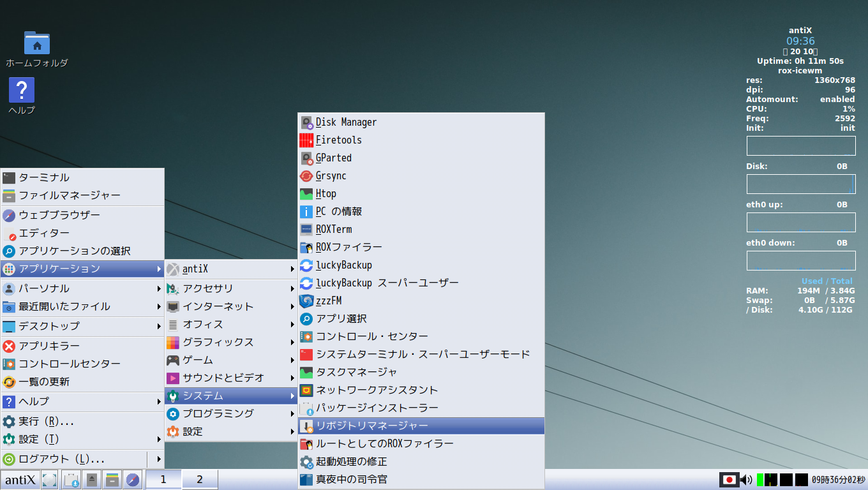Screen dimensions: 868x490
Task: Open ヘルプ desktop icon
Action: (x=22, y=96)
